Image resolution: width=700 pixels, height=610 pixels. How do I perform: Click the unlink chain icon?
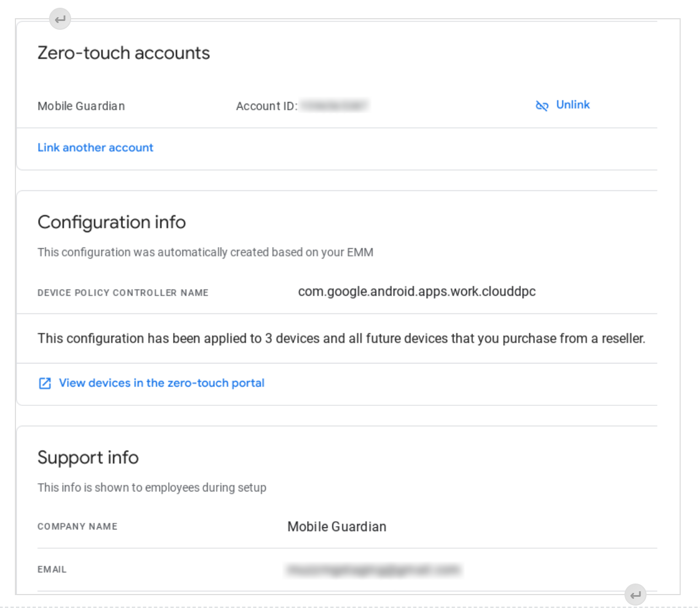click(x=542, y=105)
